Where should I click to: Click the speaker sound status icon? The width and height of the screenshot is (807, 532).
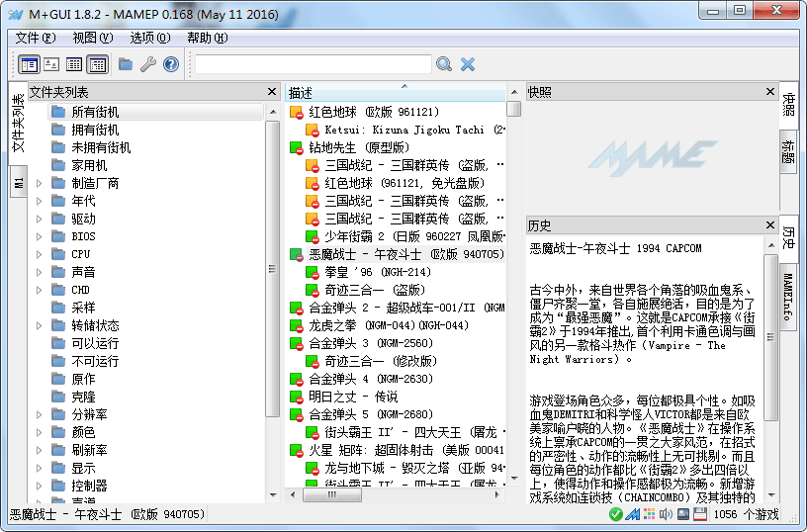(x=666, y=514)
